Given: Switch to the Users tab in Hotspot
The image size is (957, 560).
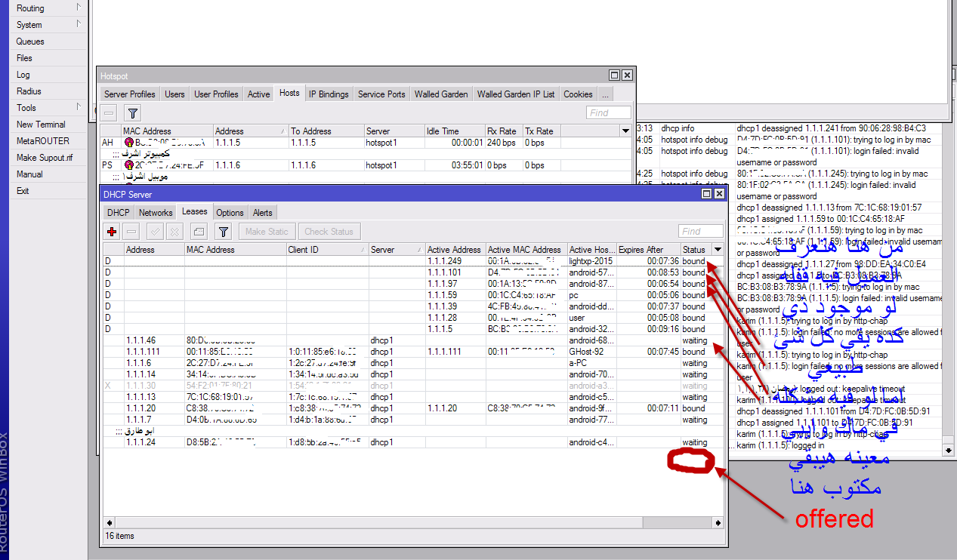Looking at the screenshot, I should coord(174,94).
